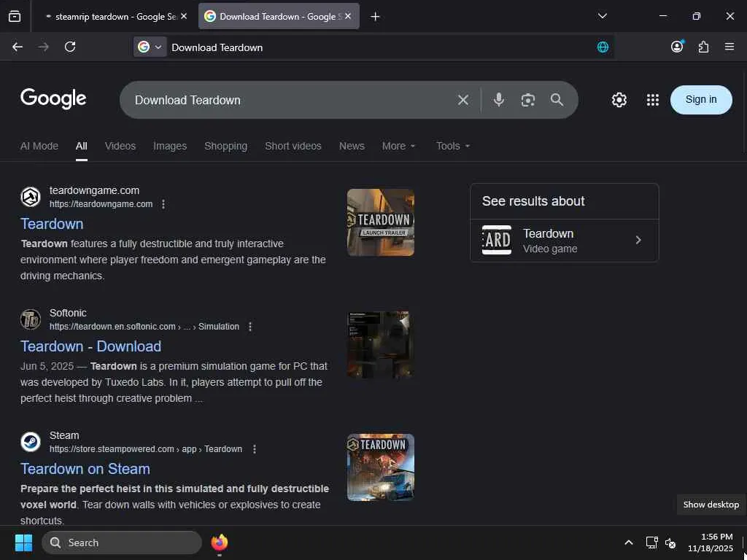Open the search engine selector dropdown in address bar
The height and width of the screenshot is (560, 747).
[x=150, y=47]
